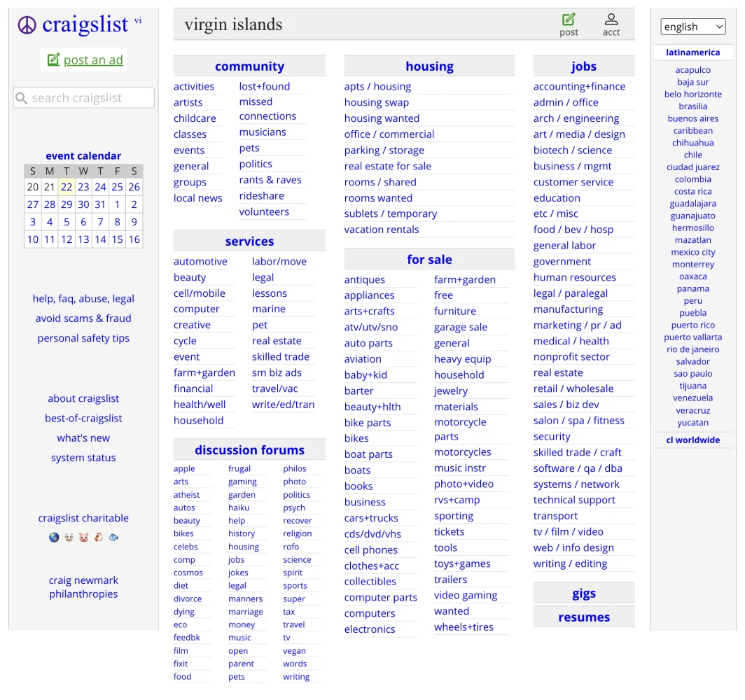This screenshot has height=700, width=745.
Task: Visit about craigslist page
Action: click(x=83, y=398)
